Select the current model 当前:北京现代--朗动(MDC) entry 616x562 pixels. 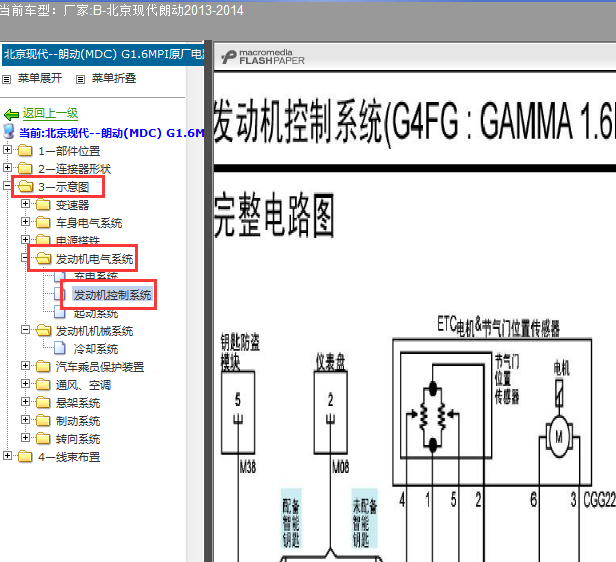click(112, 133)
